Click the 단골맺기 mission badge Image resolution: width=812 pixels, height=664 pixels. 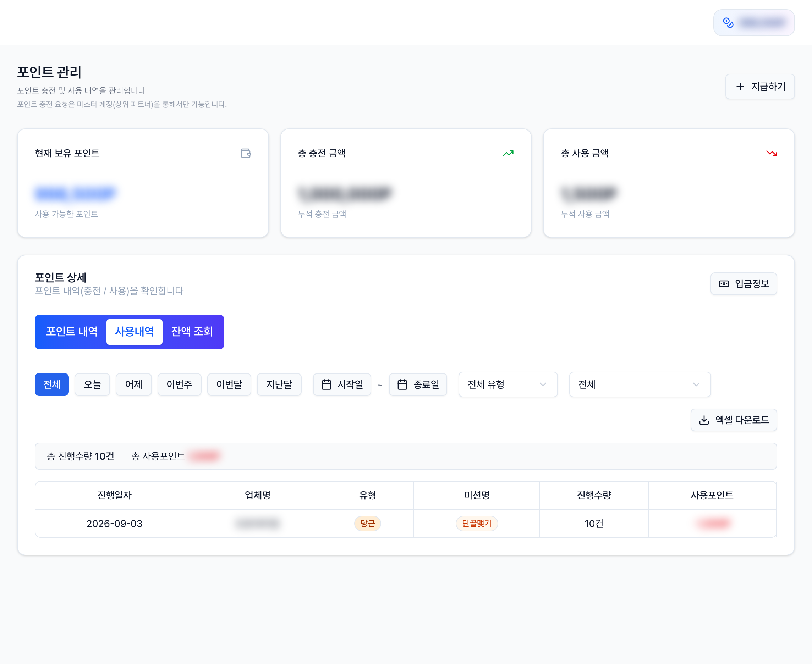pos(476,524)
